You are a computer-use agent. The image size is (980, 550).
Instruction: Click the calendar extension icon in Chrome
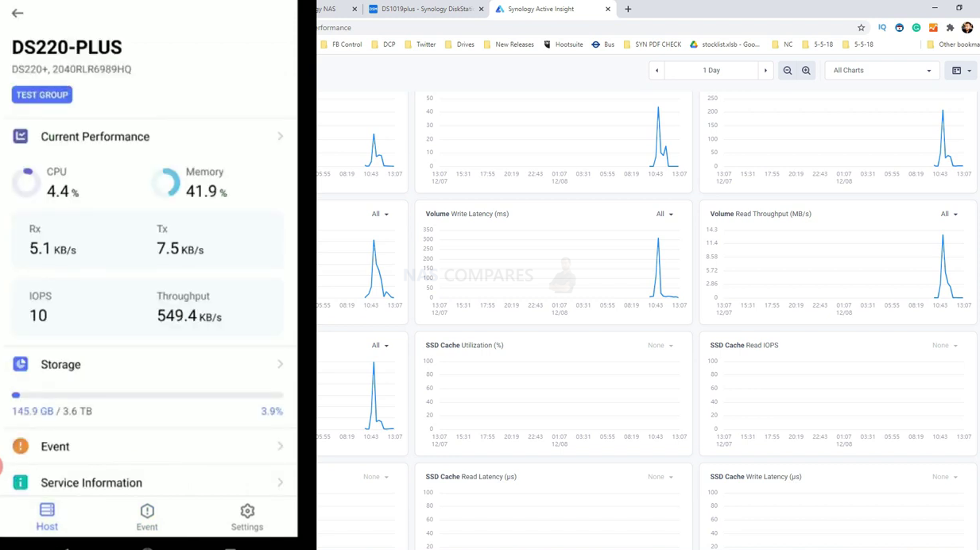pyautogui.click(x=899, y=28)
